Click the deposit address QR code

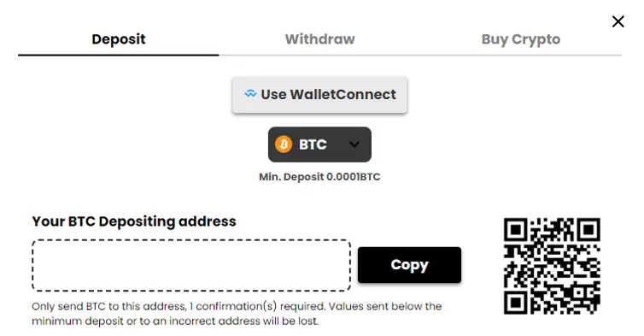coord(552,266)
